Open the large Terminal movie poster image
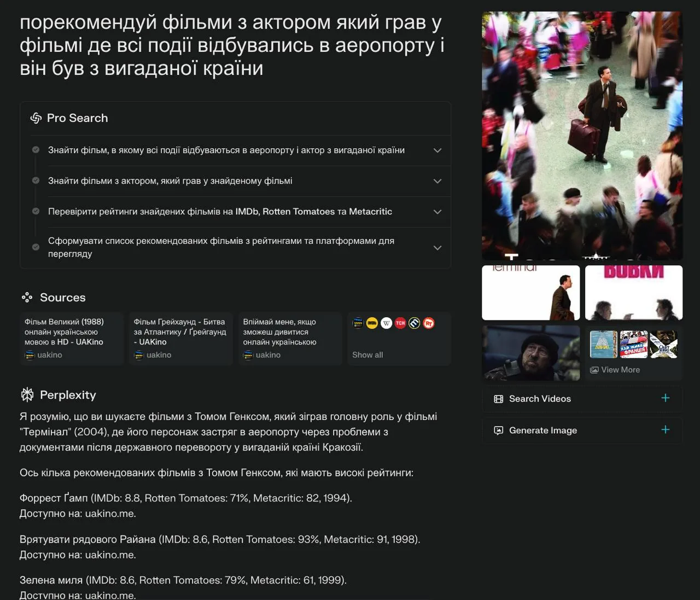 (x=582, y=136)
